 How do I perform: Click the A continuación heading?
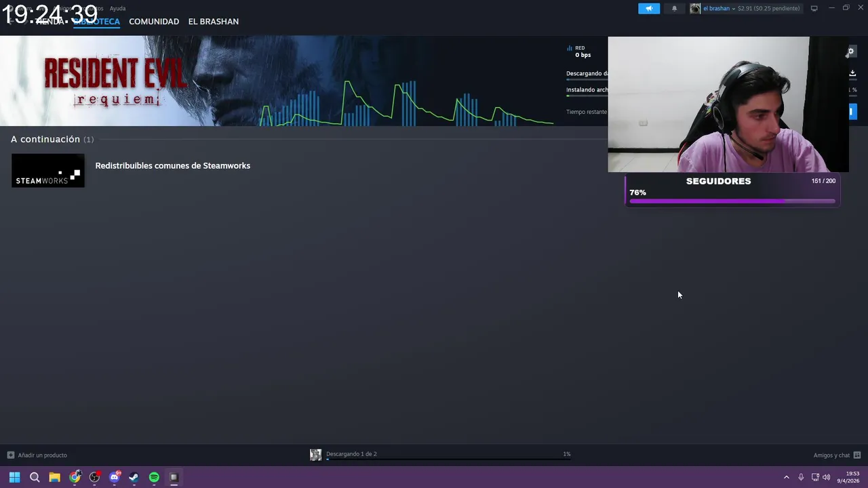click(45, 139)
